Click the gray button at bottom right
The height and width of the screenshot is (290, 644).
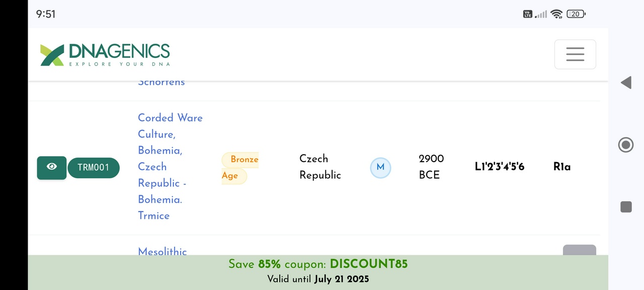tap(579, 250)
